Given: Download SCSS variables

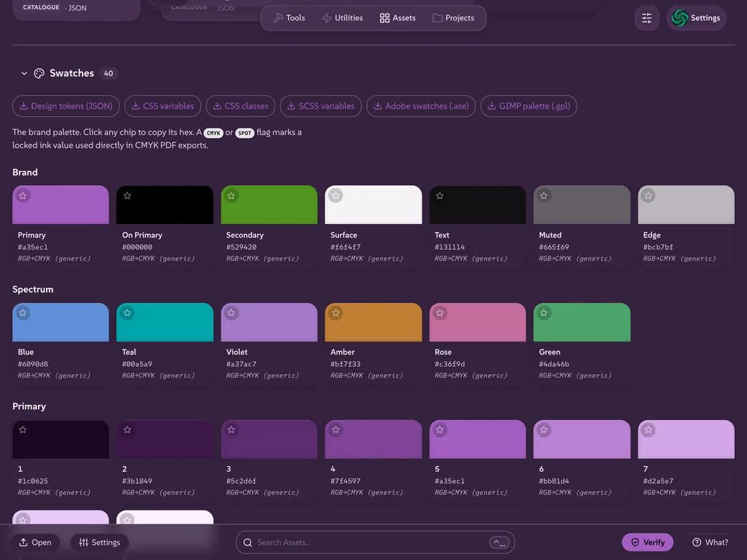Looking at the screenshot, I should point(320,106).
